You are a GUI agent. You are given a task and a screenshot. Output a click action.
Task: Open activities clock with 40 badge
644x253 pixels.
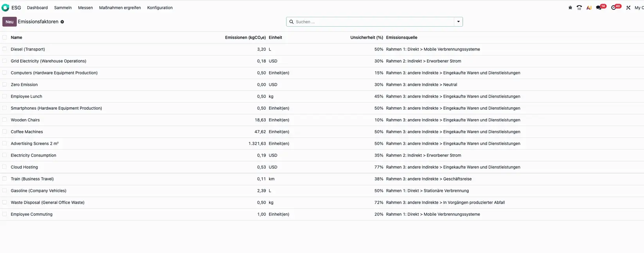coord(614,8)
